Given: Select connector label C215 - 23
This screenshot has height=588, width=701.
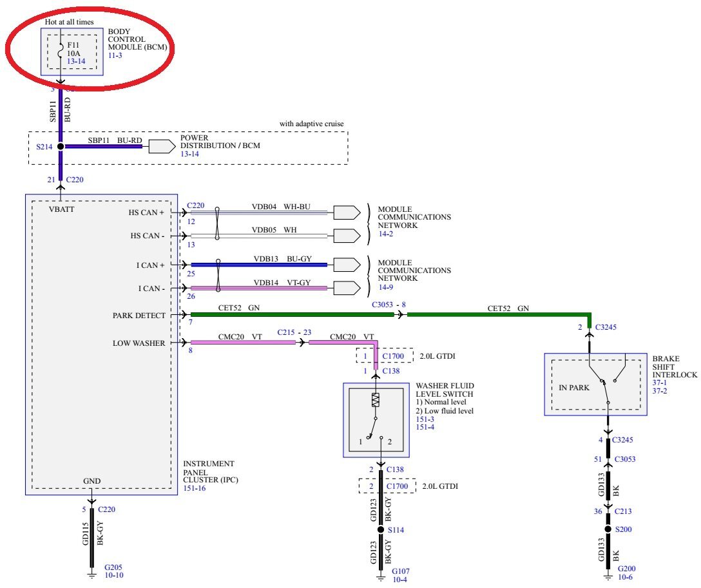Looking at the screenshot, I should point(294,332).
